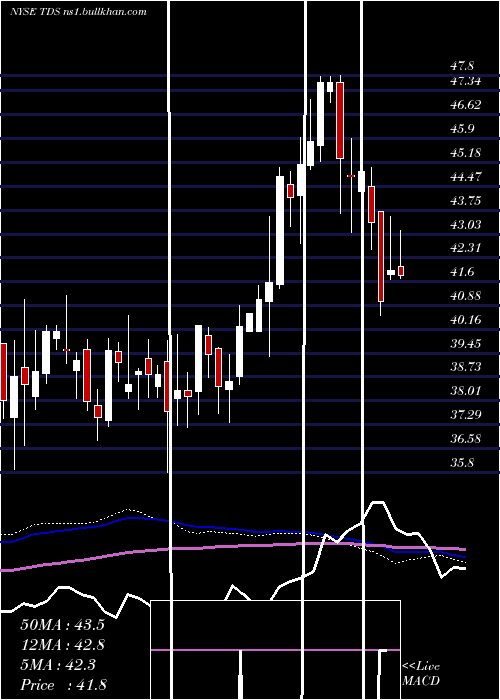Select the 39.45 price axis label
Viewport: 500px width, 700px height.
(x=465, y=343)
